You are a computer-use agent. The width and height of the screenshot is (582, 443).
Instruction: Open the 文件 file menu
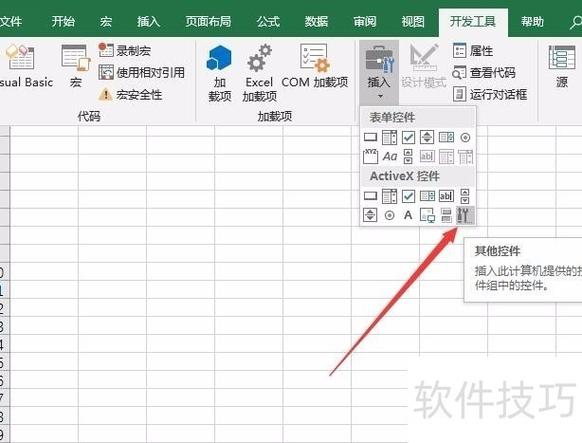pyautogui.click(x=10, y=22)
